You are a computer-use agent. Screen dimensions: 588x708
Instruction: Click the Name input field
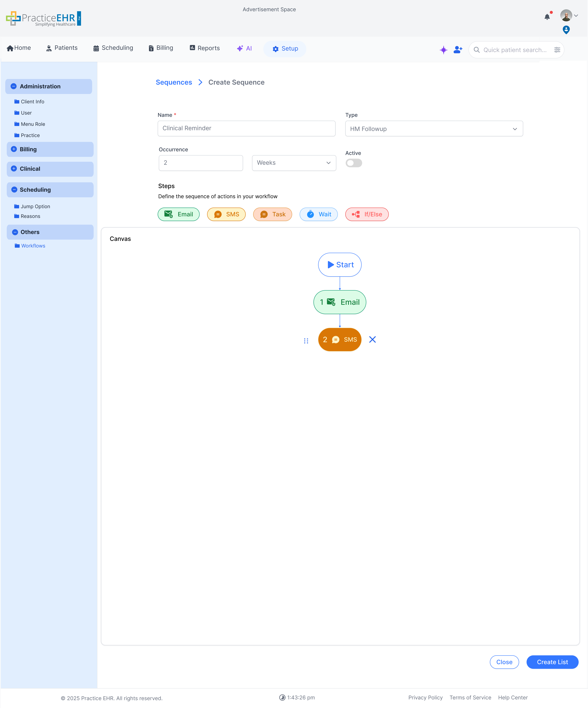246,128
